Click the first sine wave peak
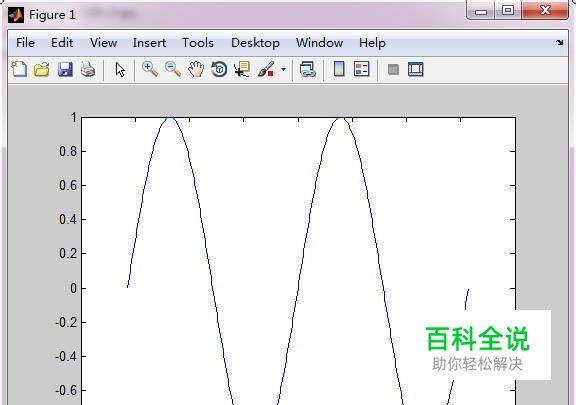Screen dimensions: 576x405 169,118
